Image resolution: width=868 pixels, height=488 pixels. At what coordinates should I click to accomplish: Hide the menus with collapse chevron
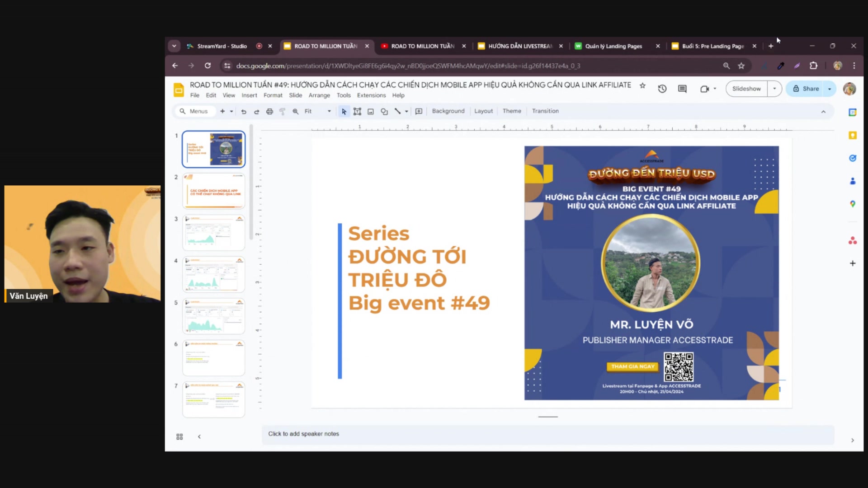[823, 112]
